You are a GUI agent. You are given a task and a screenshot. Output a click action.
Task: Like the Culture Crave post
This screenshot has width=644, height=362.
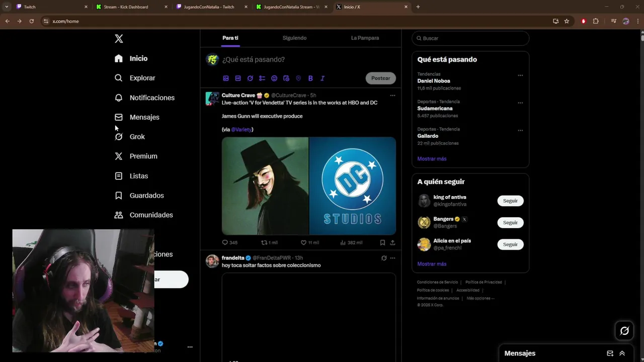(x=309, y=242)
